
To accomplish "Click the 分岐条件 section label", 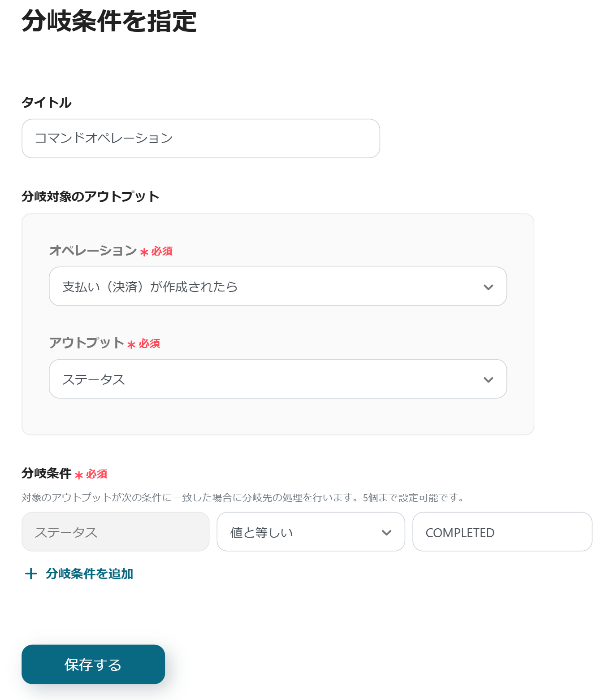I will coord(47,473).
